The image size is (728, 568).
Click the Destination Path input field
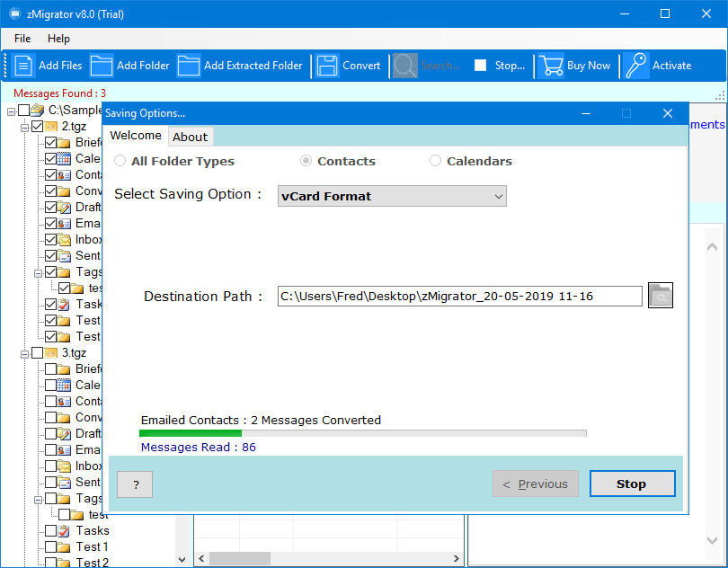pyautogui.click(x=459, y=297)
